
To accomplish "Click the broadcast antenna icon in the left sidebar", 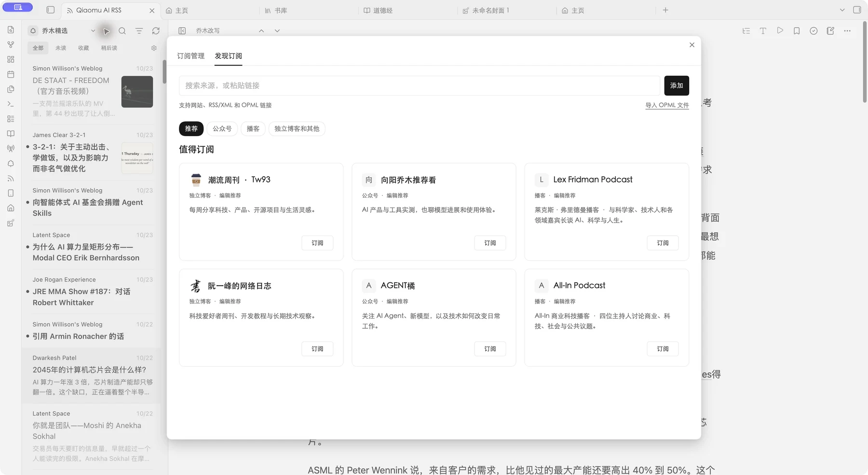I will (x=11, y=149).
